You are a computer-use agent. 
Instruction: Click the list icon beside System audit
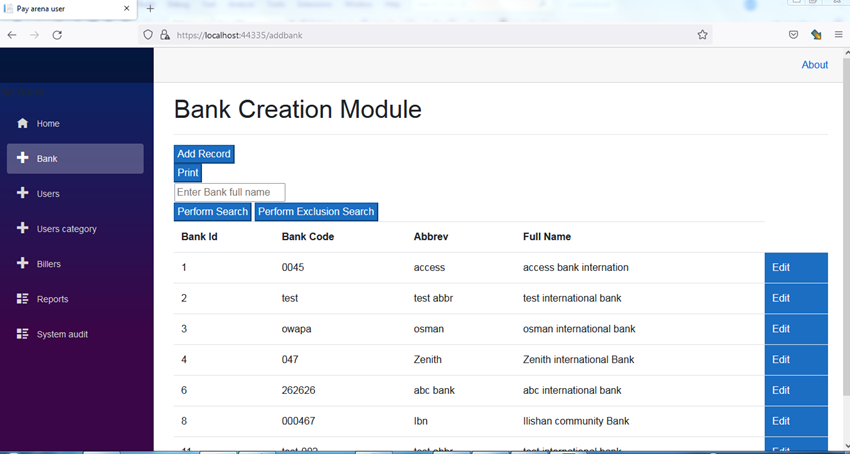pos(22,334)
